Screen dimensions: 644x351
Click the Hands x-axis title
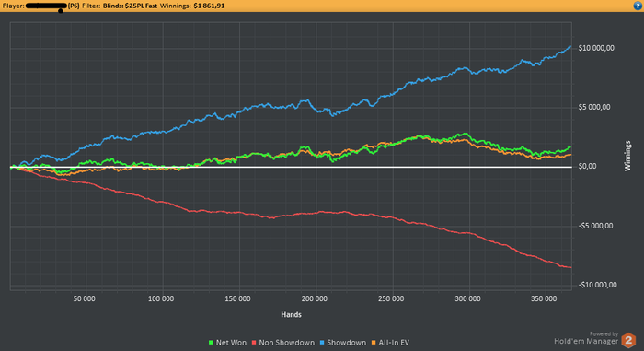pyautogui.click(x=292, y=315)
